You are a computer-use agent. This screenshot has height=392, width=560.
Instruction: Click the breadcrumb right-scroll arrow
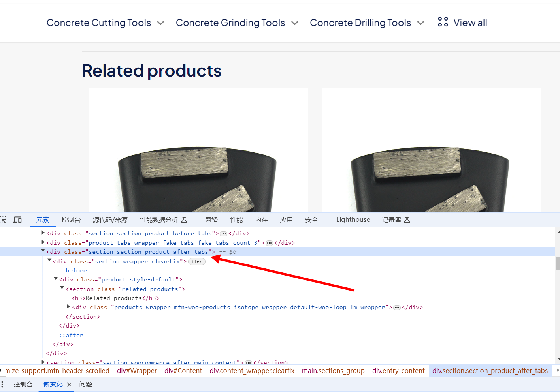click(558, 371)
